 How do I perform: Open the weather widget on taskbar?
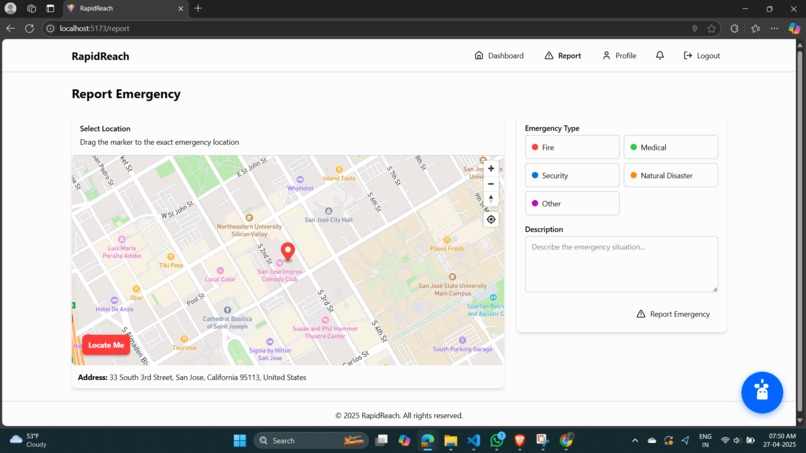(x=28, y=440)
